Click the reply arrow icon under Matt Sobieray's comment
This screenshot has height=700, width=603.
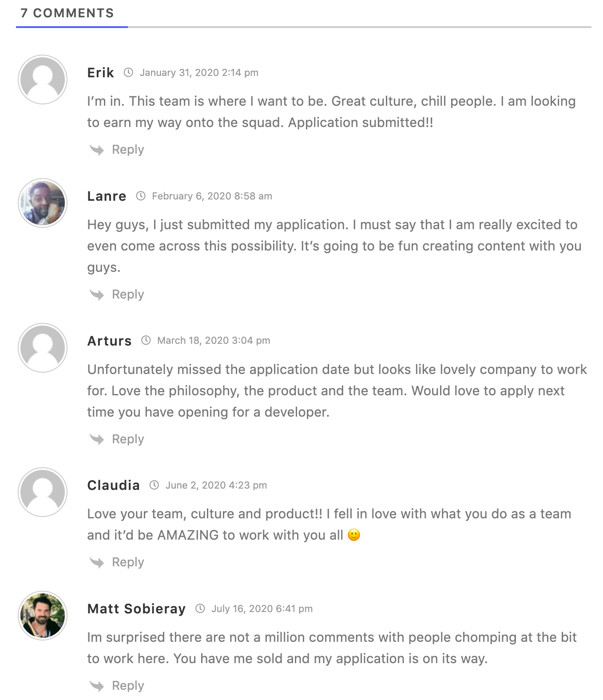point(97,685)
